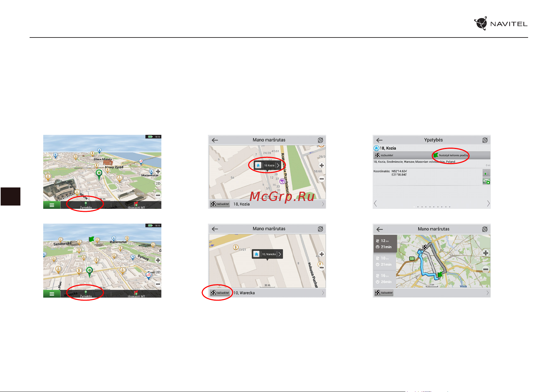Screen dimensions: 560x392
Task: Zoom out on the route overview map
Action: [x=486, y=269]
